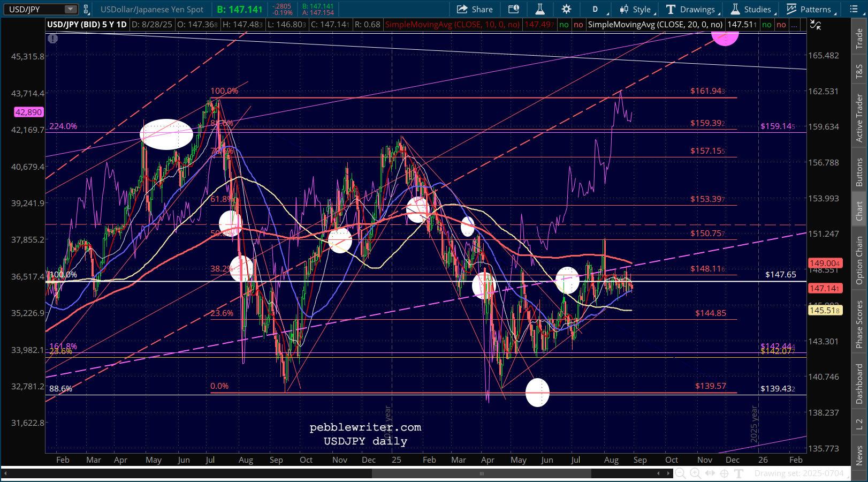This screenshot has height=482, width=868.
Task: Click the collapse arrows icon near price axis
Action: (816, 25)
